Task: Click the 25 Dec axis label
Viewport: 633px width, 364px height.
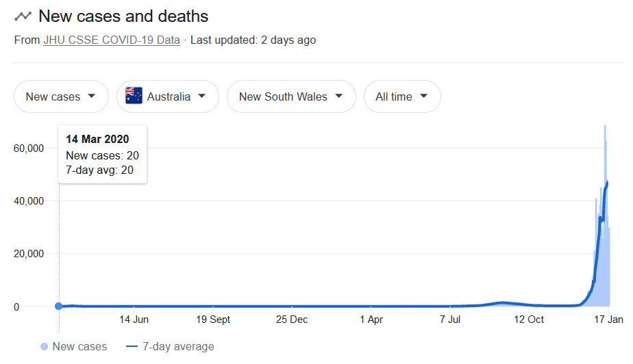Action: 291,320
